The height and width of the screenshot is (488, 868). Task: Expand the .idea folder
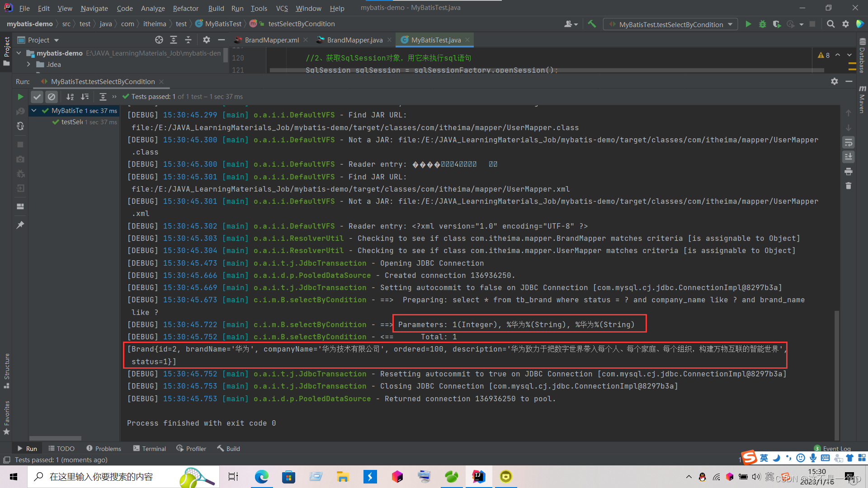pyautogui.click(x=28, y=64)
